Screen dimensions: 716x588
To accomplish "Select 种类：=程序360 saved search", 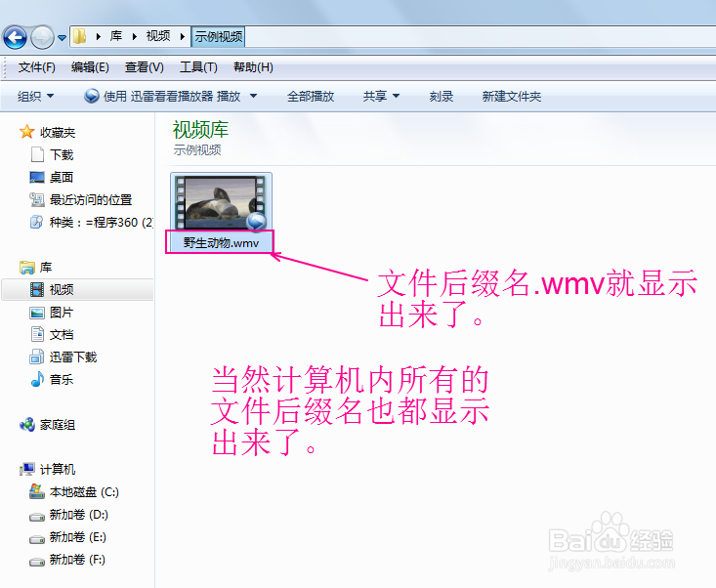I will pyautogui.click(x=101, y=223).
